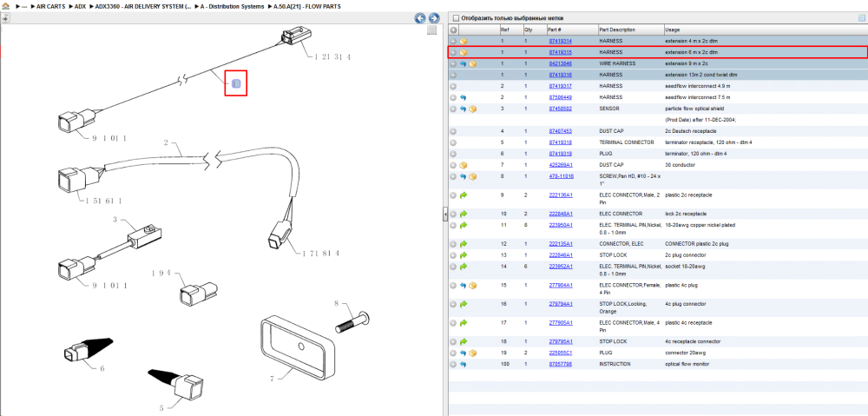Go to previous illustration with back arrow

click(x=420, y=18)
